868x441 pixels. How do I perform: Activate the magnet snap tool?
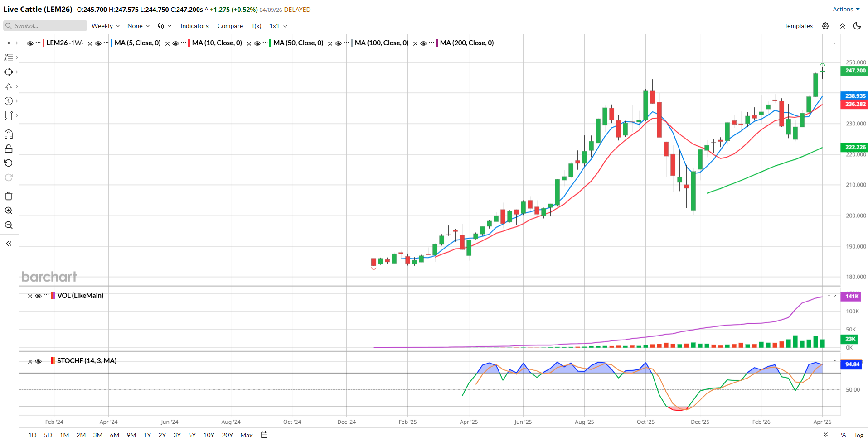coord(9,134)
